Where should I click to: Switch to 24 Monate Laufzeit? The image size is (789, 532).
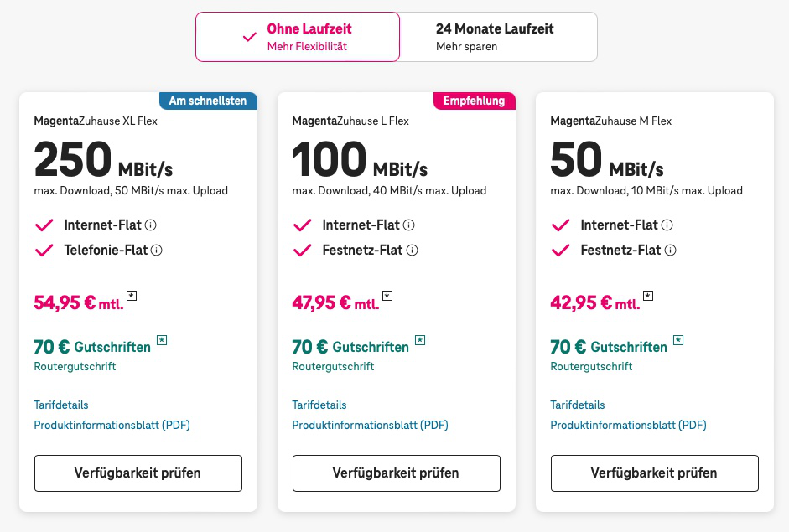[x=498, y=37]
